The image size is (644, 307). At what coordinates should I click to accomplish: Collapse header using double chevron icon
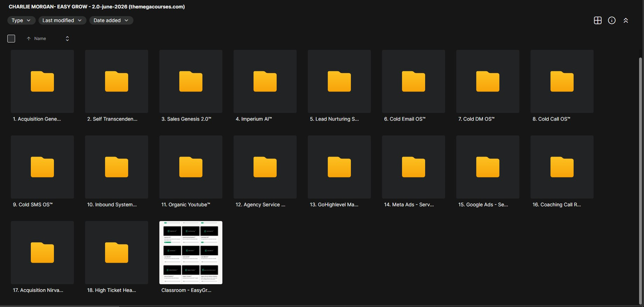[x=626, y=21]
